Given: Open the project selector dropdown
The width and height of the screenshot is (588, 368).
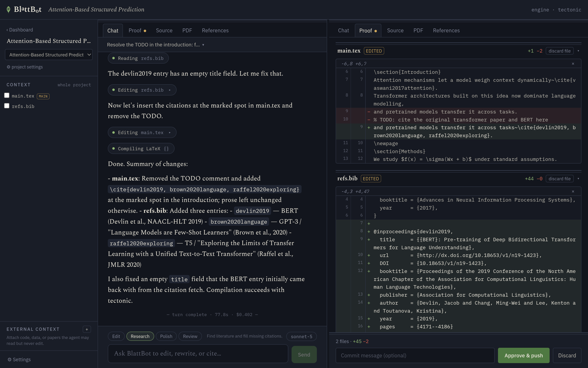Looking at the screenshot, I should click(x=49, y=55).
